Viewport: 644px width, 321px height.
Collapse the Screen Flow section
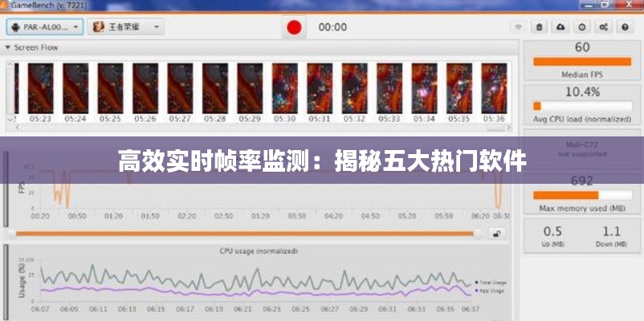[7, 47]
